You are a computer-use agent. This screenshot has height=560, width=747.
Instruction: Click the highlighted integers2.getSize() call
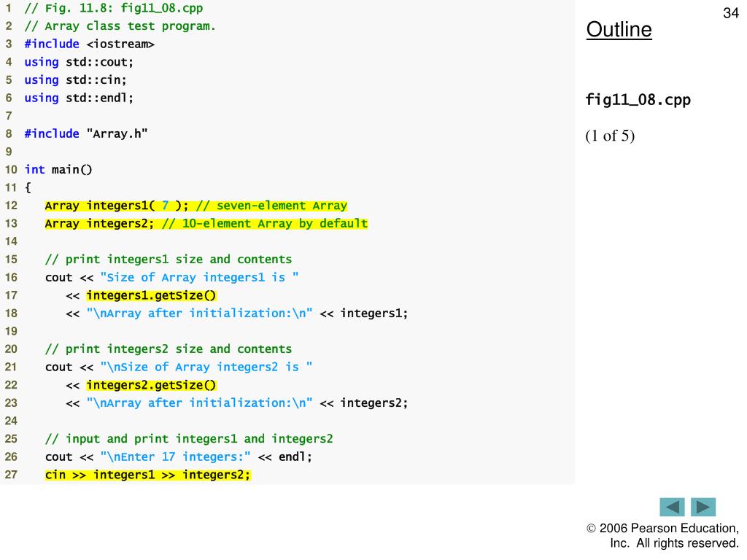pyautogui.click(x=152, y=385)
